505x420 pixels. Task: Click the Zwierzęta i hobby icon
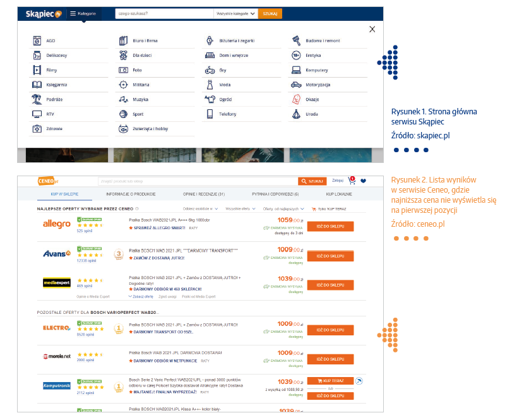[x=123, y=129]
